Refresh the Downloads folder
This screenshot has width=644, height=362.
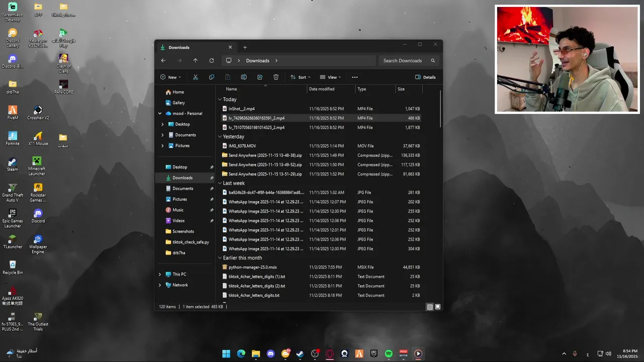coord(211,60)
